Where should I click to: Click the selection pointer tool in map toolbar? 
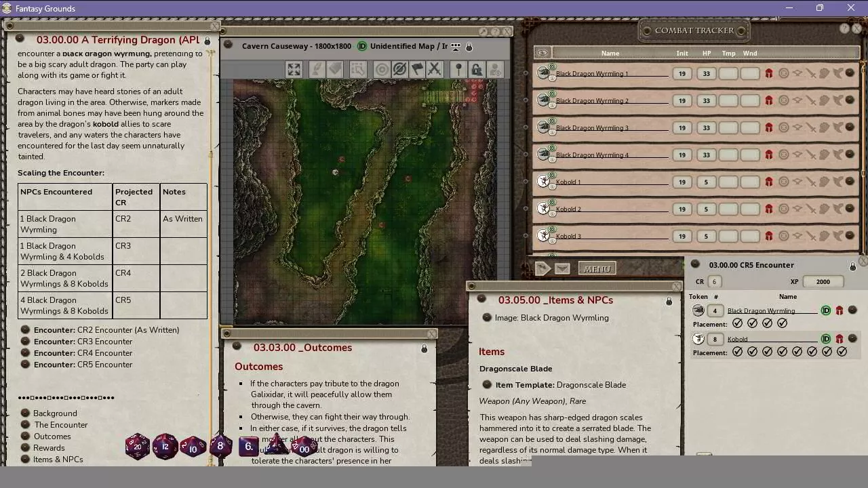[357, 69]
